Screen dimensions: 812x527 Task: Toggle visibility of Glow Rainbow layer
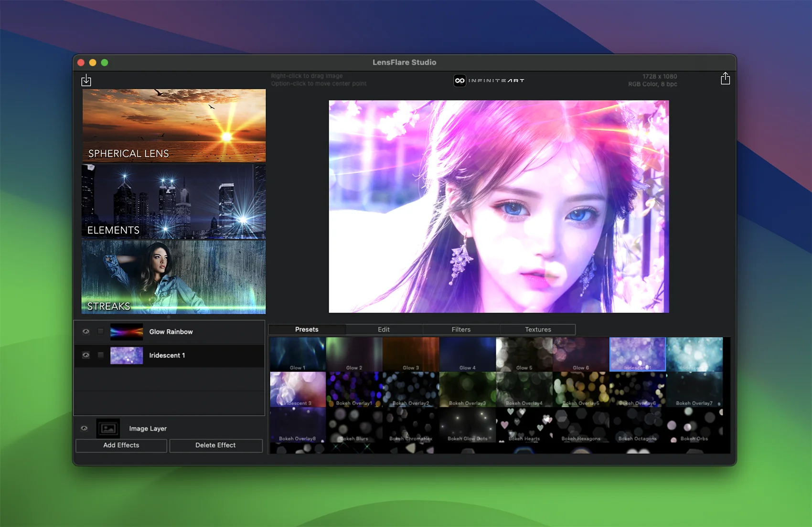pos(85,331)
